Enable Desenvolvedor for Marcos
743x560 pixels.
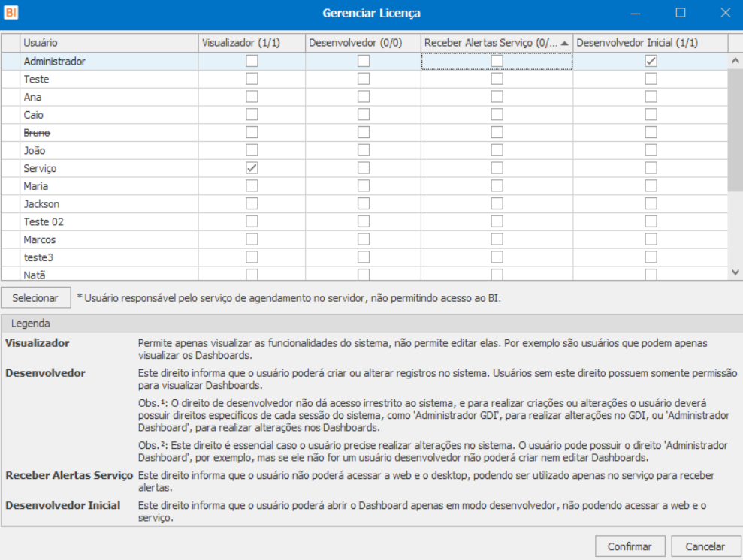[364, 239]
